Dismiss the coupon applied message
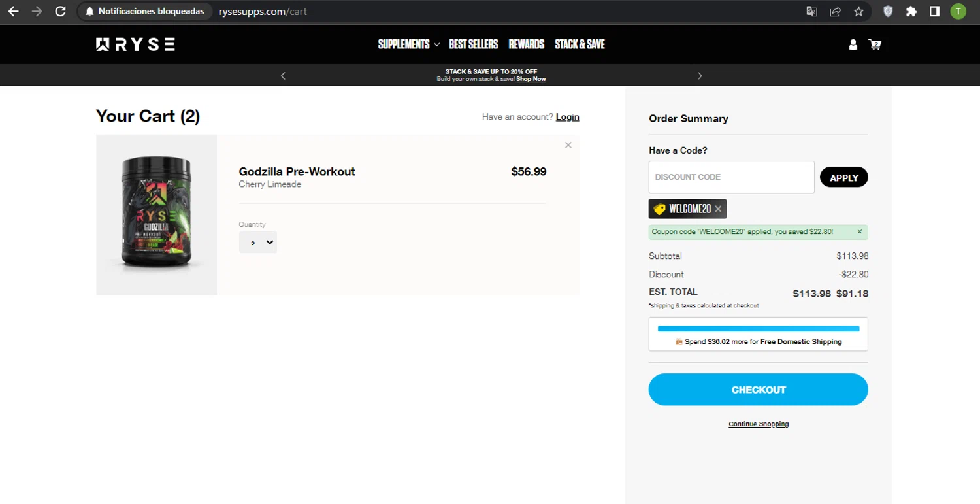Screen dimensions: 980x504 [859, 231]
